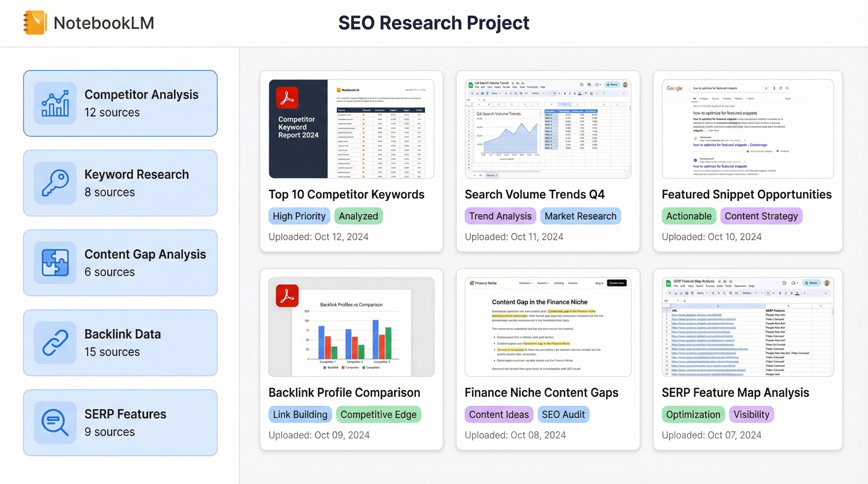Screen dimensions: 868x484
Task: Open the Competitor Analysis category
Action: [x=120, y=103]
